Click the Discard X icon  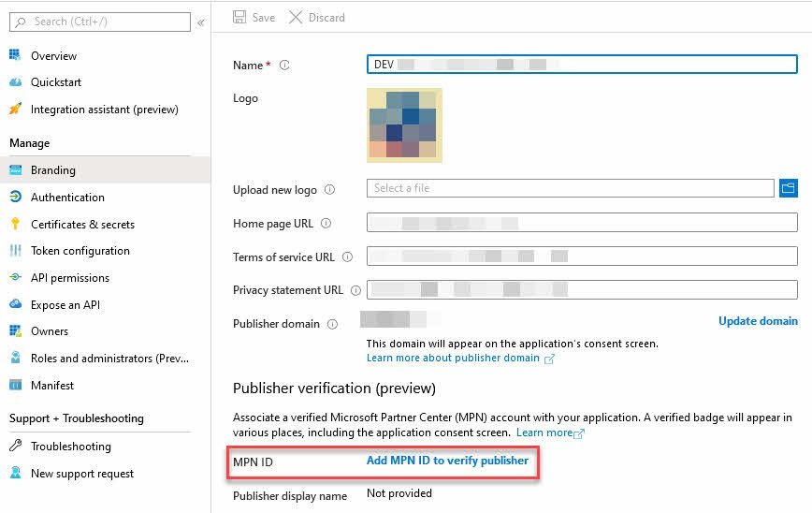(x=296, y=17)
